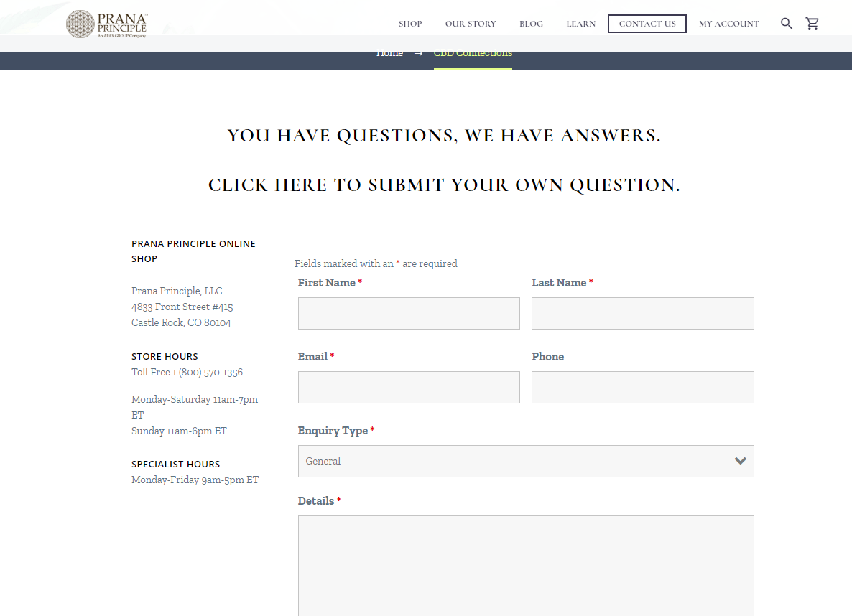Click the 'You have questions, we have answers' heading
The width and height of the screenshot is (852, 616).
pos(444,136)
